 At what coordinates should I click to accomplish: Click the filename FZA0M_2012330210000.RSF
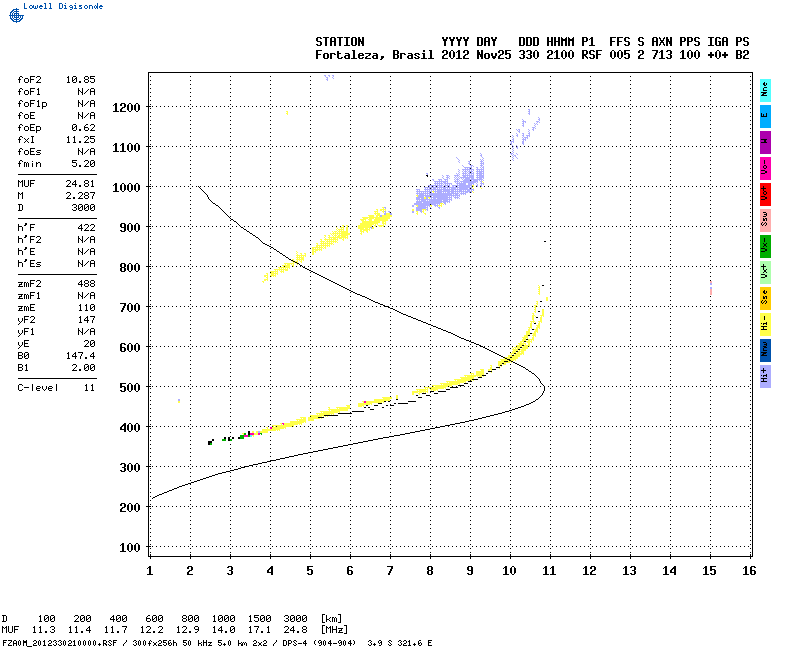(x=60, y=643)
